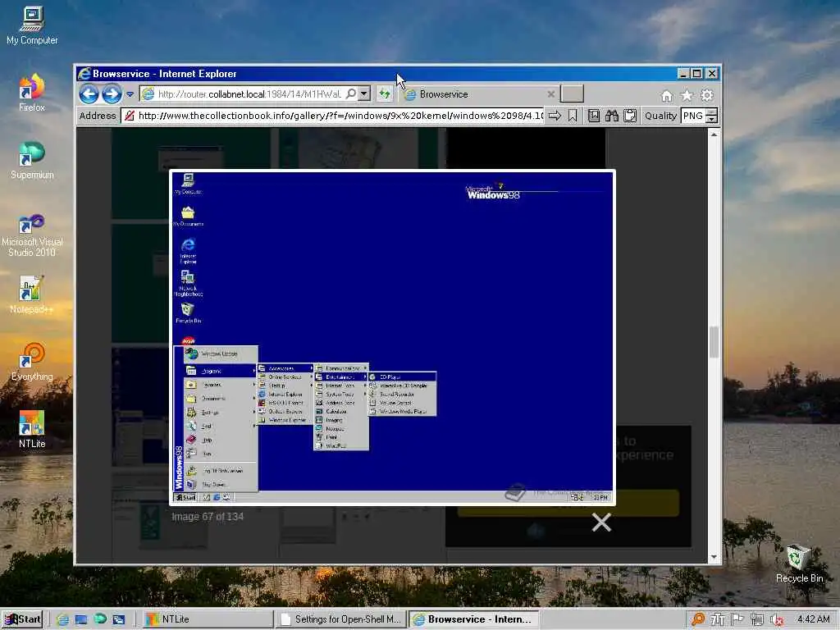The image size is (840, 630).
Task: Launch Internet Explorer from quick launch
Action: (62, 620)
